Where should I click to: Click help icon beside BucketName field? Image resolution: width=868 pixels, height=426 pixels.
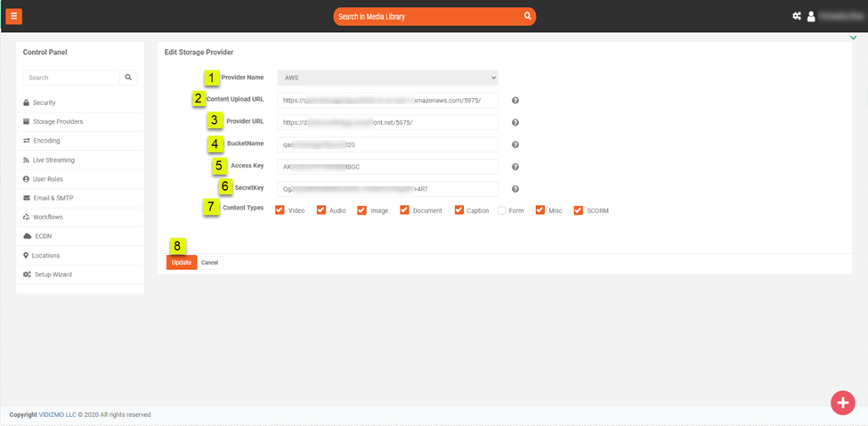pyautogui.click(x=515, y=144)
